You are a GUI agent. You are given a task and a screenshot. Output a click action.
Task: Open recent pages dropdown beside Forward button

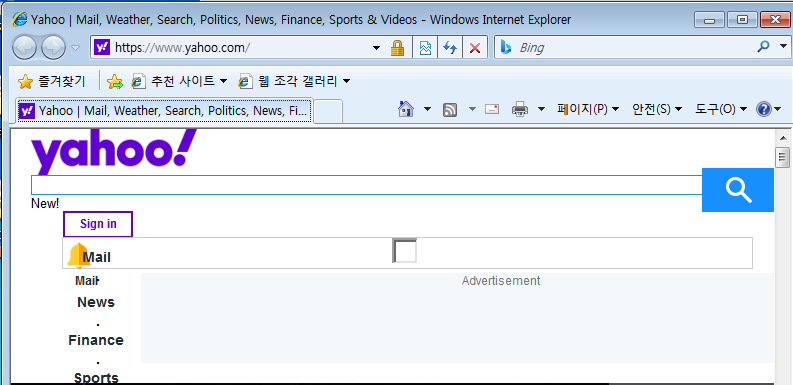[x=75, y=48]
